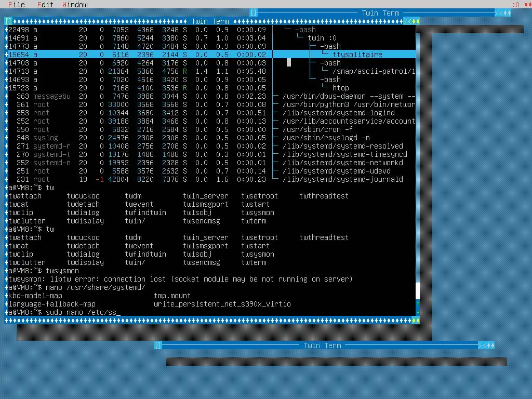Image resolution: width=532 pixels, height=399 pixels.
Task: Open the Window menu
Action: (x=75, y=4)
